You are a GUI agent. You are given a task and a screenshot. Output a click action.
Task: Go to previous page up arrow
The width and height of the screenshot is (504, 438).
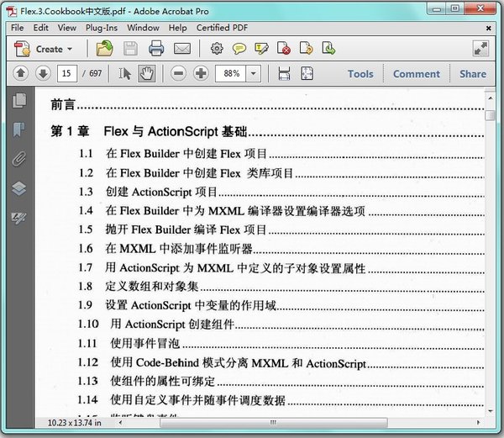click(x=20, y=73)
